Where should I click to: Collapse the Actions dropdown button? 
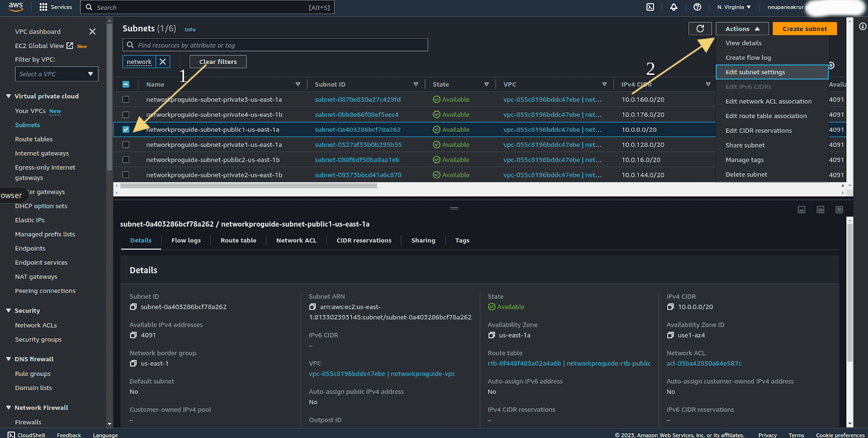click(x=742, y=29)
